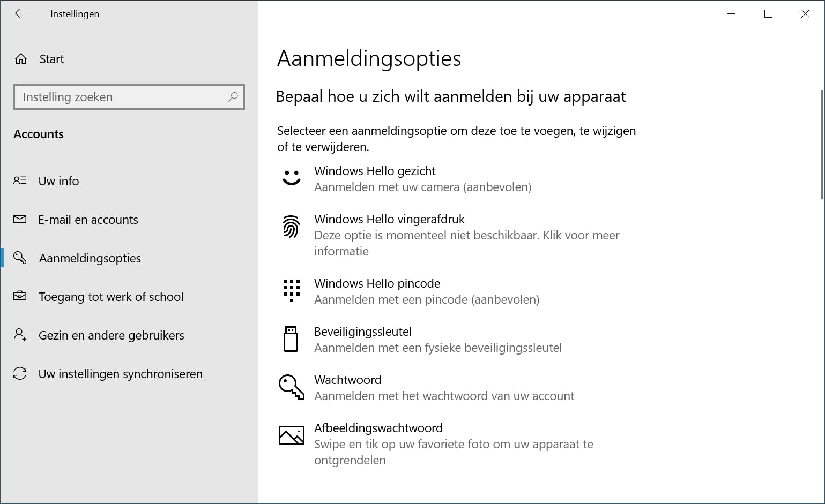Viewport: 825px width, 504px height.
Task: Click the Uw instellingen synchroniseren sync icon
Action: point(20,373)
